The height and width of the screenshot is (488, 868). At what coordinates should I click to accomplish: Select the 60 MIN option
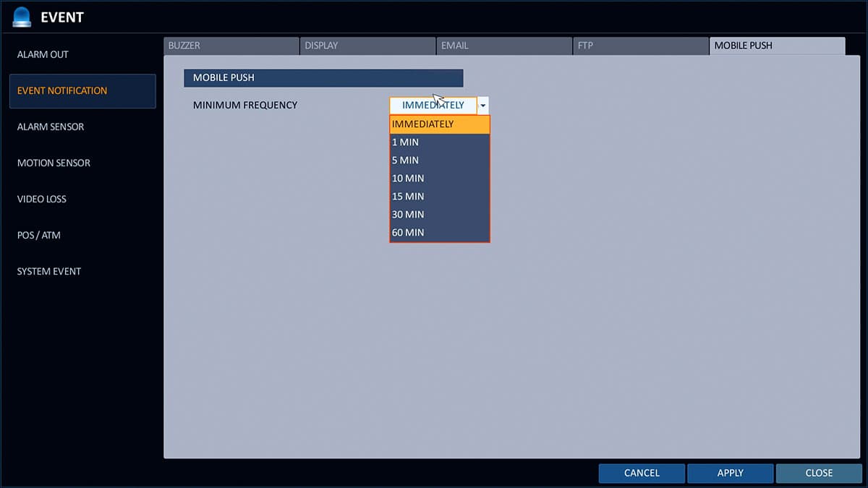(x=439, y=233)
